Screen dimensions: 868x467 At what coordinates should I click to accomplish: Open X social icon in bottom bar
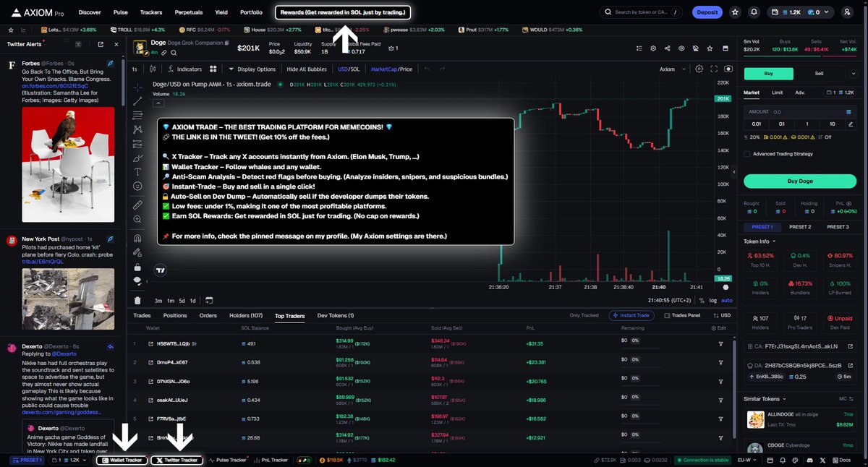coord(822,460)
